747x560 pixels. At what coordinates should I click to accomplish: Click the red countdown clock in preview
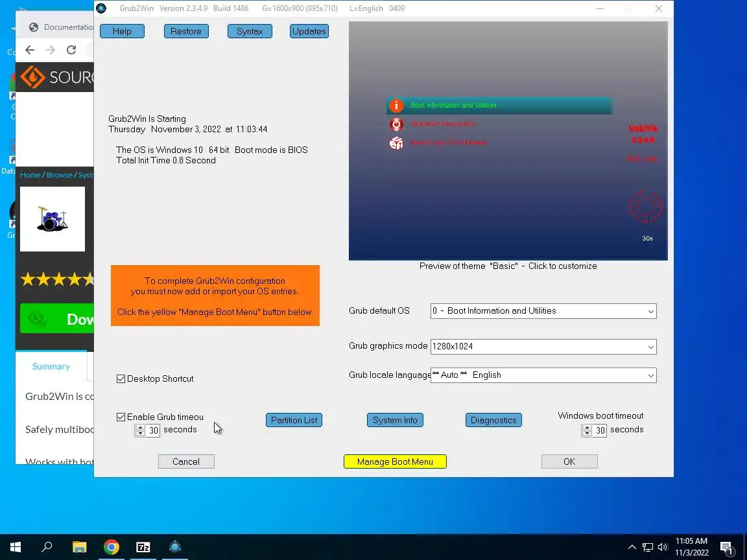tap(646, 207)
